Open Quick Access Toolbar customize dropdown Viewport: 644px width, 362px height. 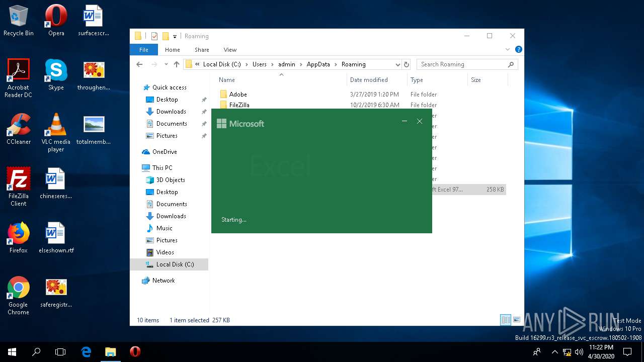click(175, 36)
